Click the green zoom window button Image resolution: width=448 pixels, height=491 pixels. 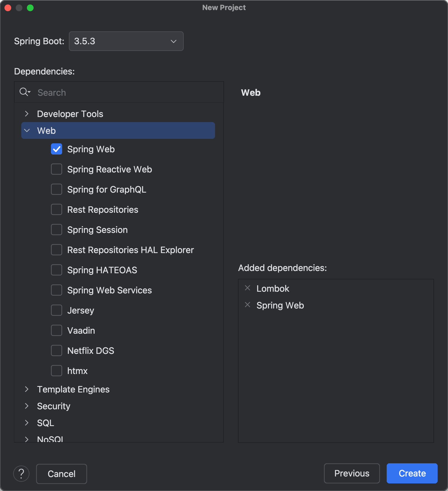(x=30, y=8)
